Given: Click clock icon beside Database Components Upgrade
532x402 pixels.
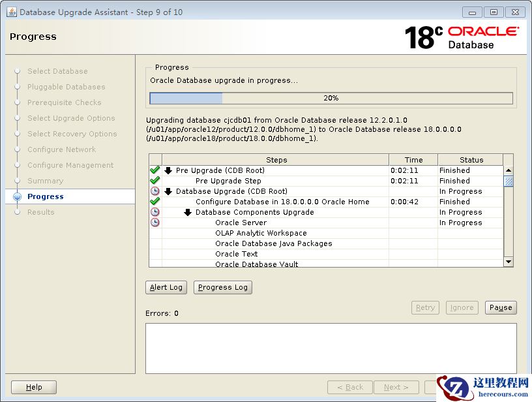Looking at the screenshot, I should click(155, 212).
